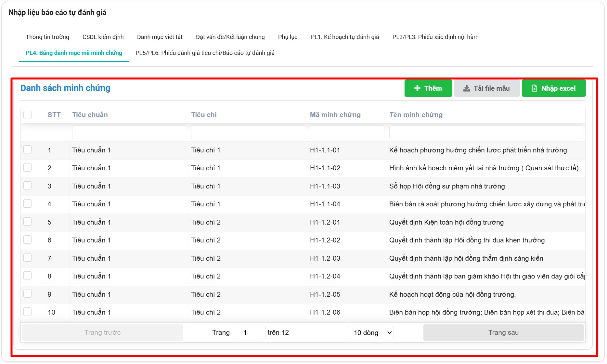Click the Trang sau pagination button
The image size is (607, 364).
[x=503, y=332]
